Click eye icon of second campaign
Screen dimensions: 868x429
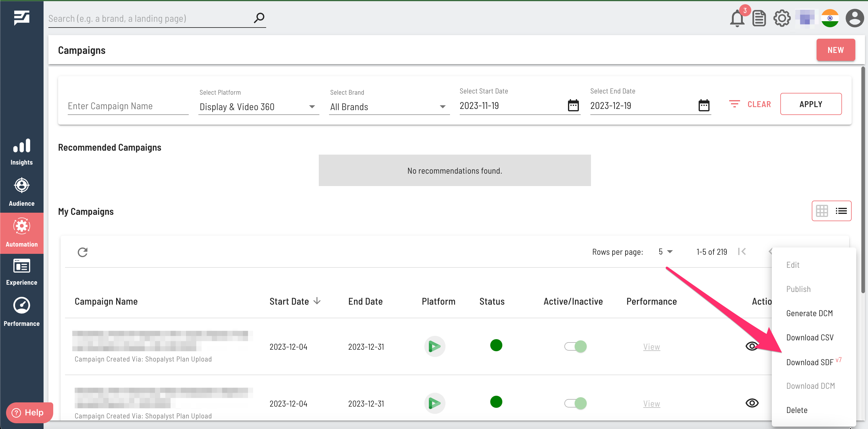click(752, 403)
